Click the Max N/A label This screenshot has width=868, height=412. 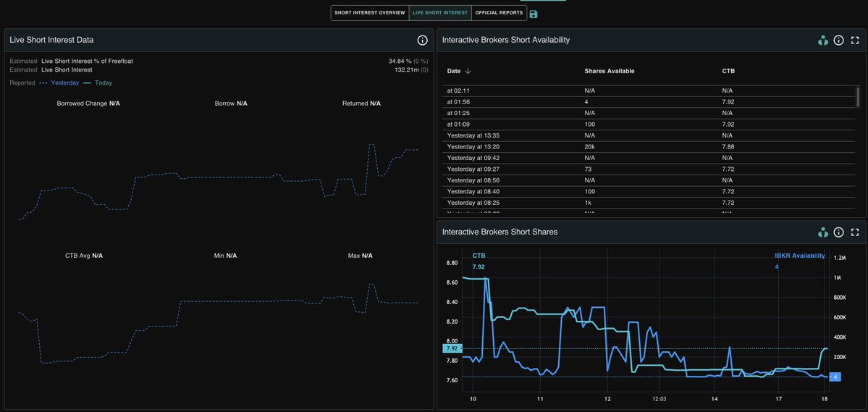pyautogui.click(x=361, y=256)
